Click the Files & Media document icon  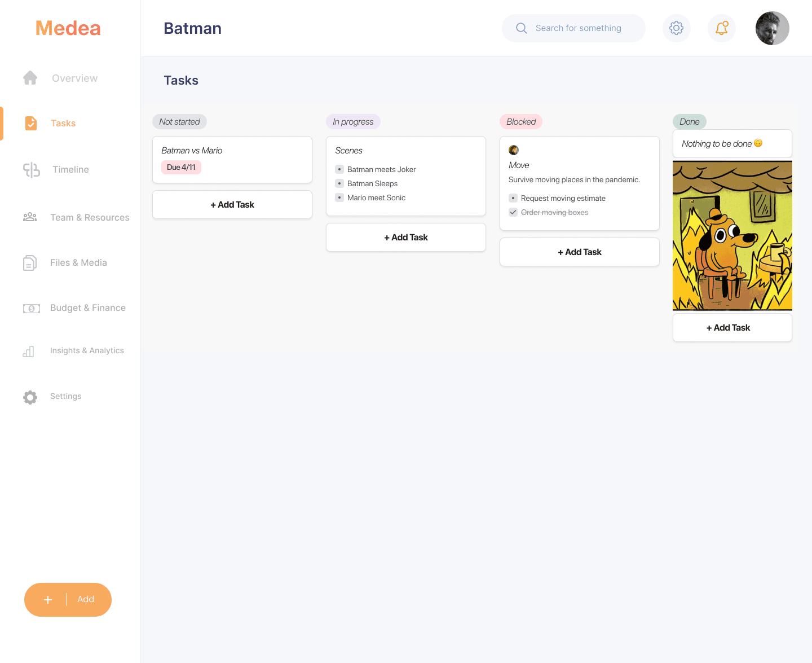click(x=30, y=263)
